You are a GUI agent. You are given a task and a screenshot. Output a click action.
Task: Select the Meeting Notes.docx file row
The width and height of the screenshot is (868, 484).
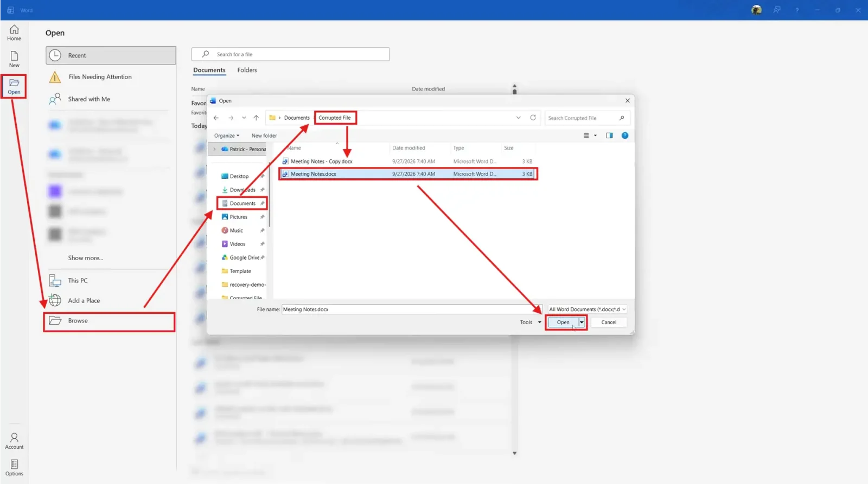[407, 174]
